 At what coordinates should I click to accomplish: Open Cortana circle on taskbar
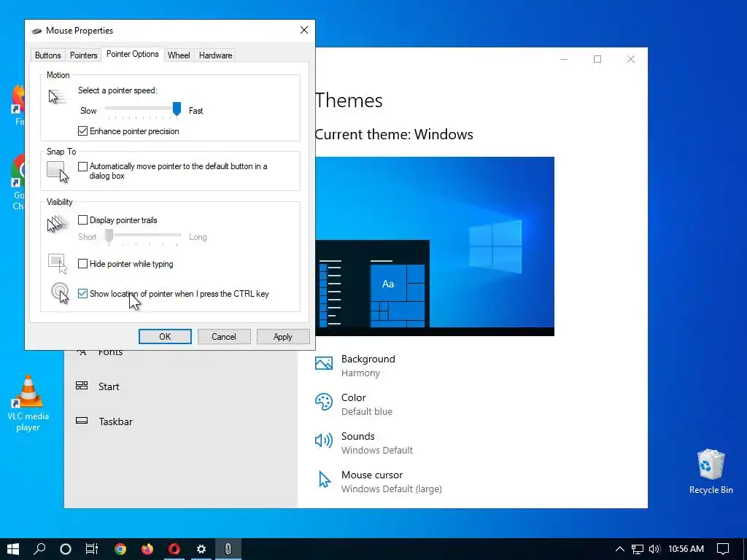pyautogui.click(x=66, y=549)
